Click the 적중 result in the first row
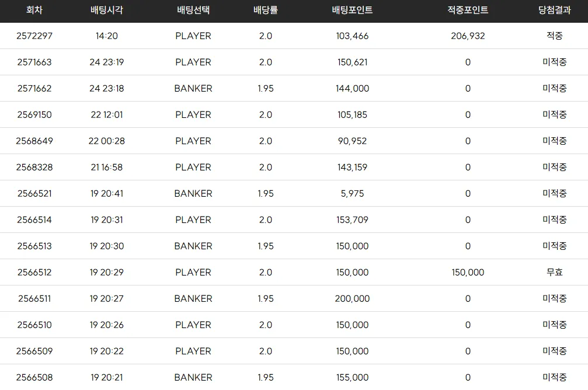This screenshot has width=588, height=390. coord(554,36)
